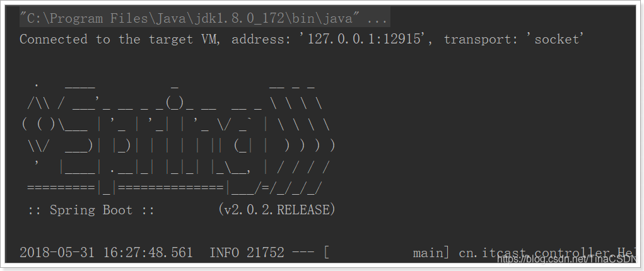Click the process ID '21752'
This screenshot has width=644, height=271.
pyautogui.click(x=266, y=253)
